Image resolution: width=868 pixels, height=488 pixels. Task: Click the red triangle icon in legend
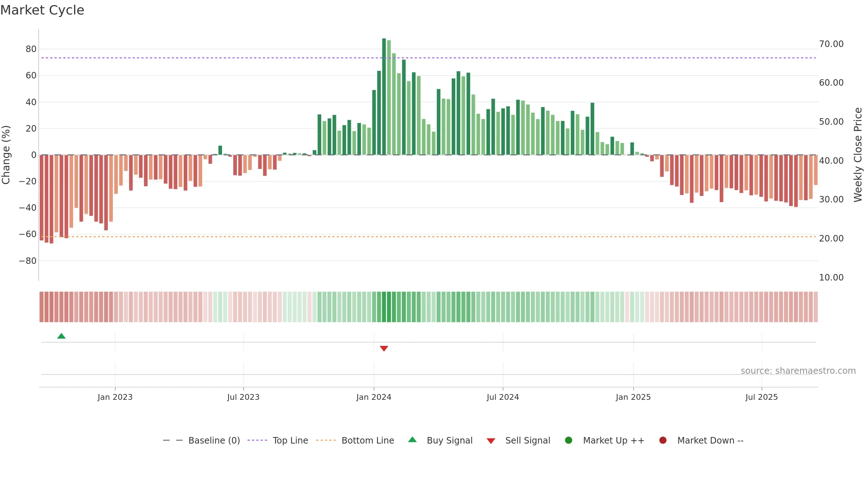click(491, 441)
